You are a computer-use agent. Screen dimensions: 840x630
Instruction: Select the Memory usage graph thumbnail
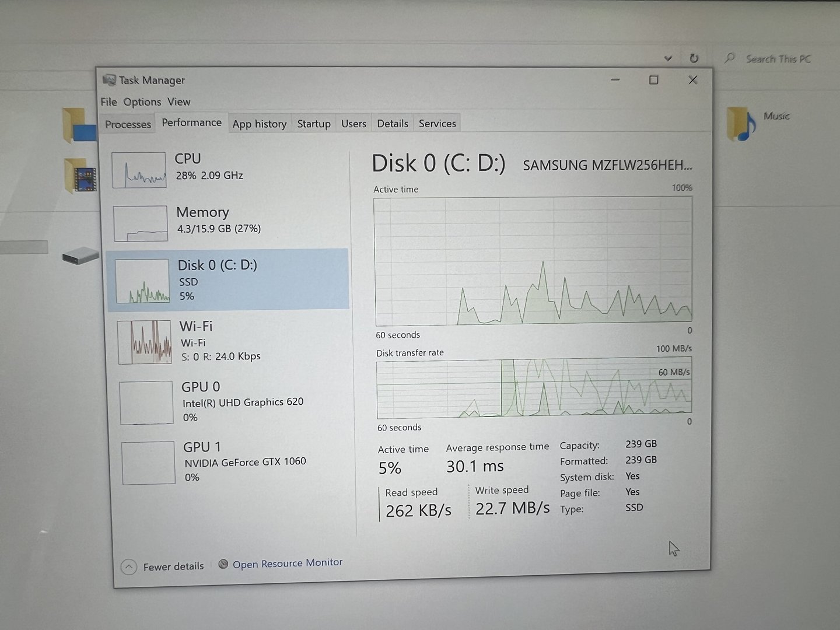pos(141,223)
